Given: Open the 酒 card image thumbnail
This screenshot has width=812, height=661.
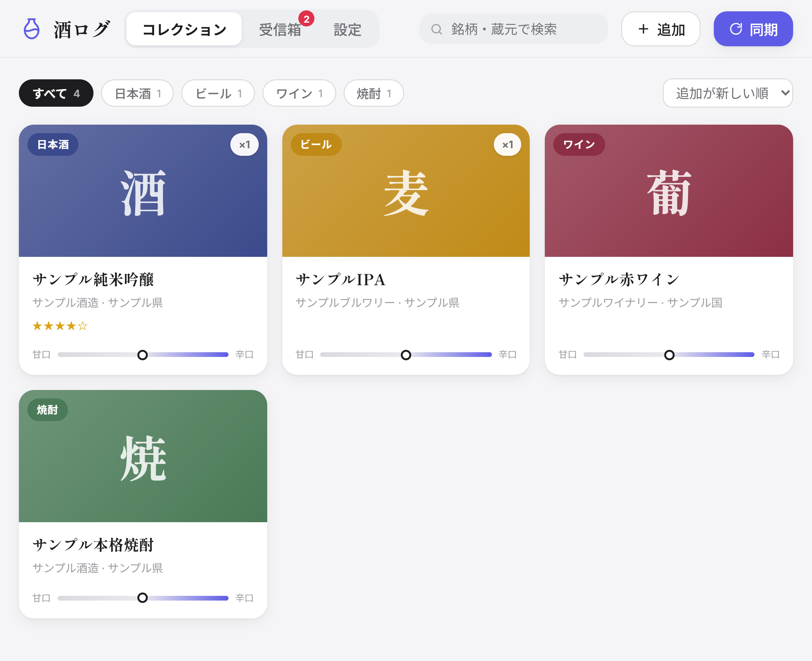Looking at the screenshot, I should pyautogui.click(x=143, y=191).
